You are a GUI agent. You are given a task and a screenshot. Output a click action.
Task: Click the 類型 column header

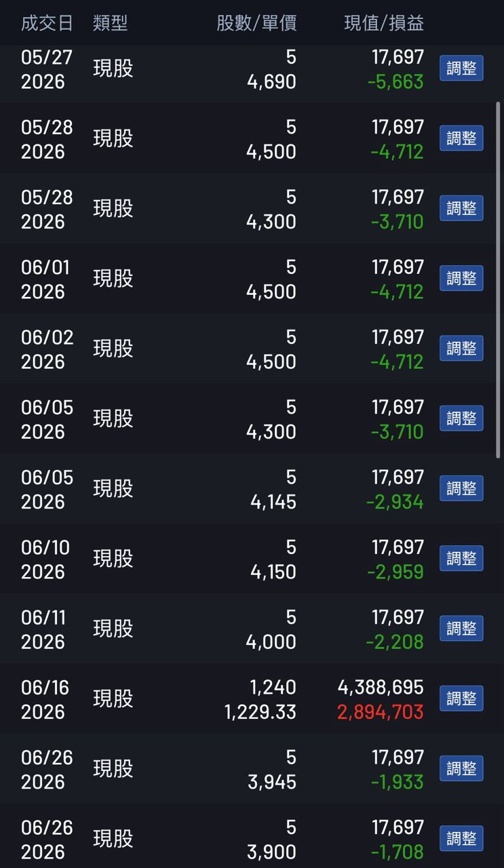coord(110,23)
